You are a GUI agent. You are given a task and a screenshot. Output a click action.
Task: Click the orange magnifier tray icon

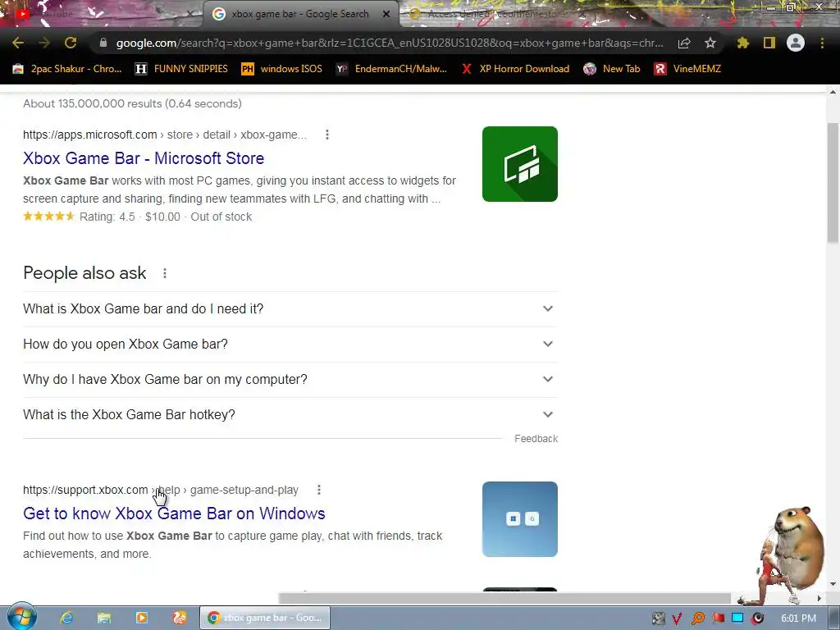tap(697, 619)
